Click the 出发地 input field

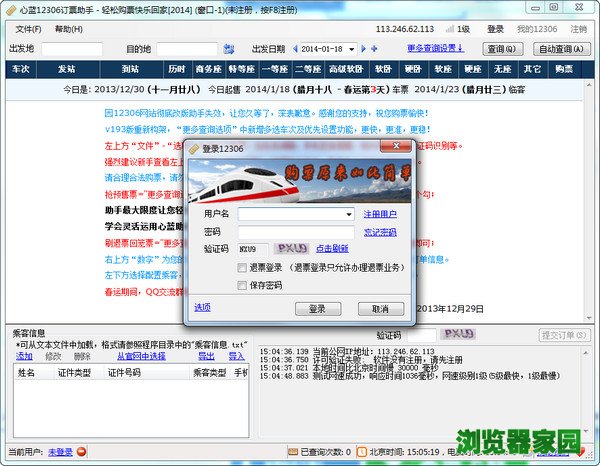click(72, 49)
